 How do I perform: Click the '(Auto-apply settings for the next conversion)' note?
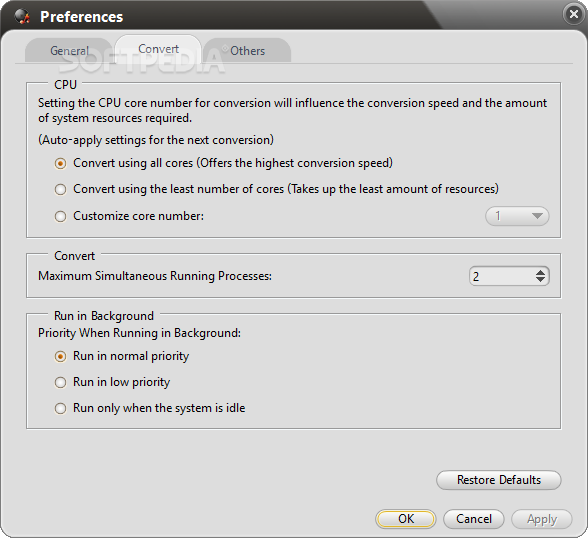pyautogui.click(x=156, y=140)
